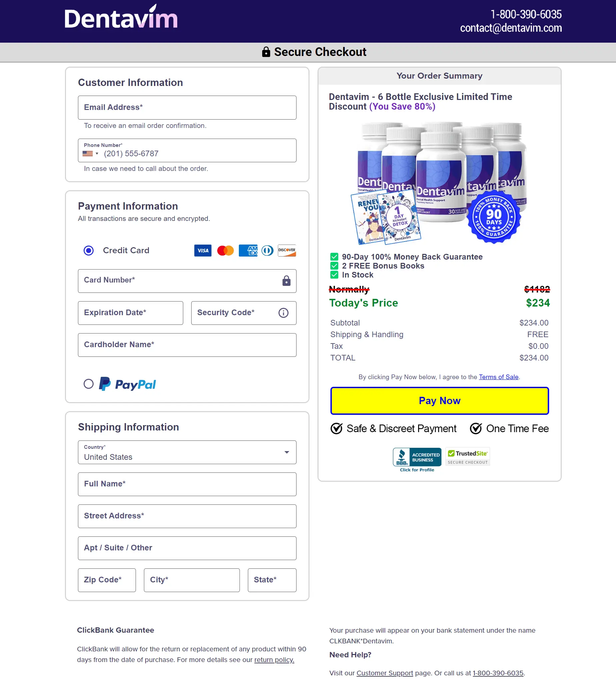This screenshot has width=616, height=689.
Task: Focus the Street Address field
Action: click(187, 516)
